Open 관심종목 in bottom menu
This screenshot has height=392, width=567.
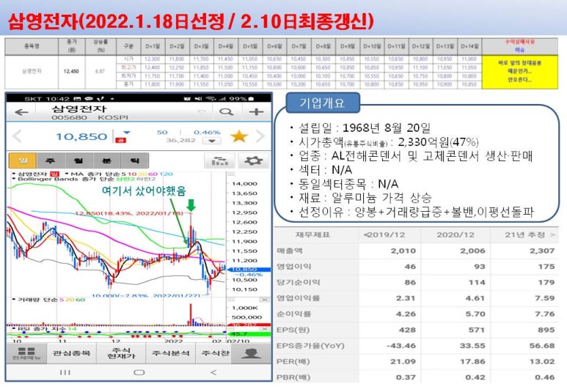click(72, 353)
